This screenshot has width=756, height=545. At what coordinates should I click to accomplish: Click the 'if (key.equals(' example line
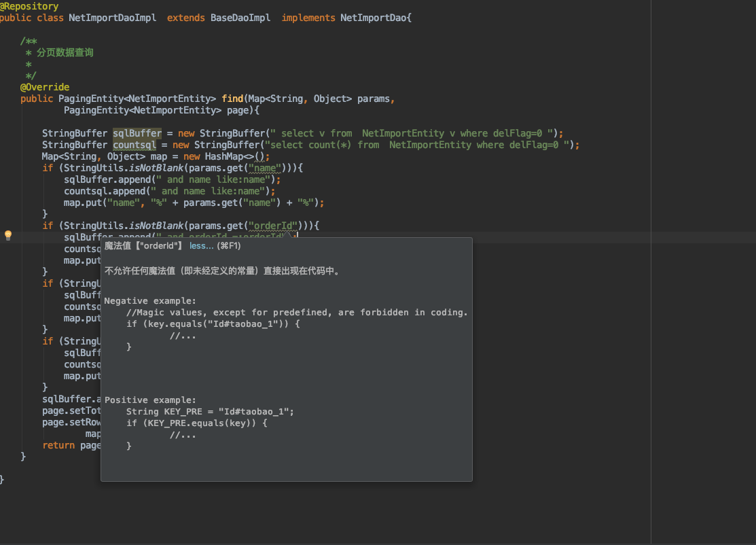click(x=213, y=324)
